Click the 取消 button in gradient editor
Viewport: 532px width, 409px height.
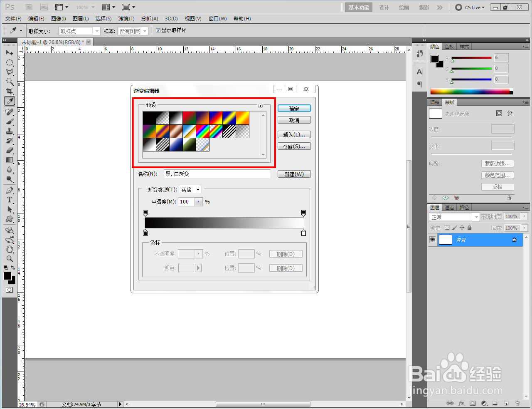294,120
